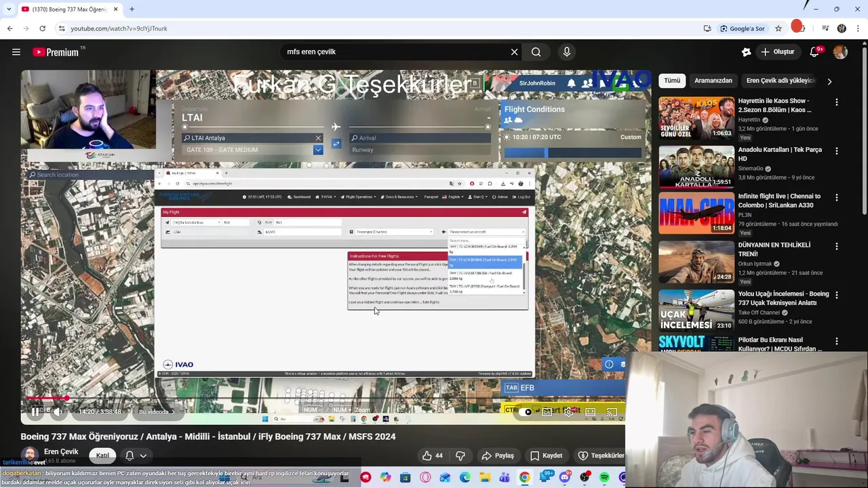Mute the video with the volume icon
Viewport: 868px width, 488px height.
point(58,411)
